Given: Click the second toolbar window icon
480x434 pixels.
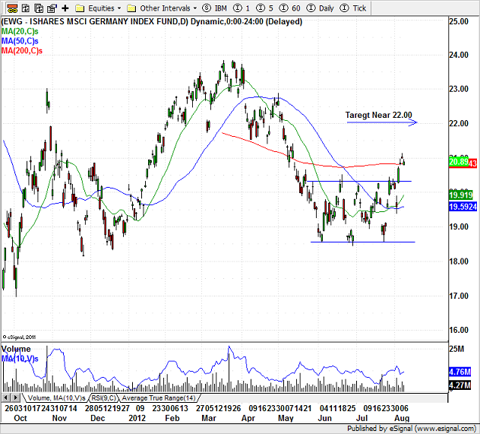Looking at the screenshot, I should 26,8.
